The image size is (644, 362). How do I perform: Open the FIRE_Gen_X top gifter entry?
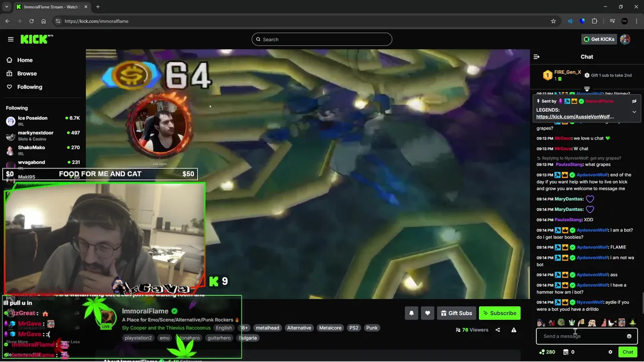pos(561,75)
